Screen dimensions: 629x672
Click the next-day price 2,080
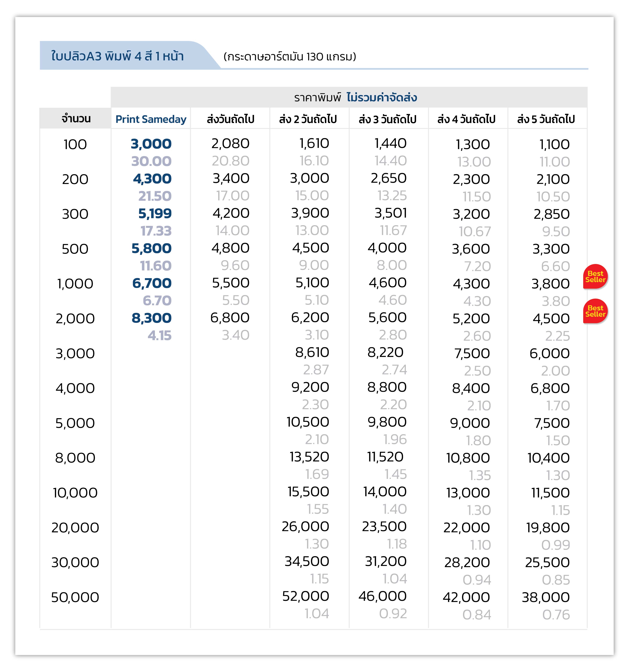(230, 144)
